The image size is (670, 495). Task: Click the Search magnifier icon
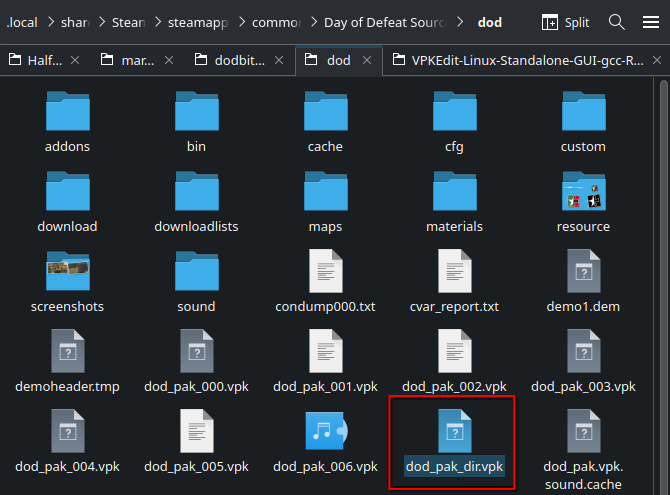coord(618,22)
